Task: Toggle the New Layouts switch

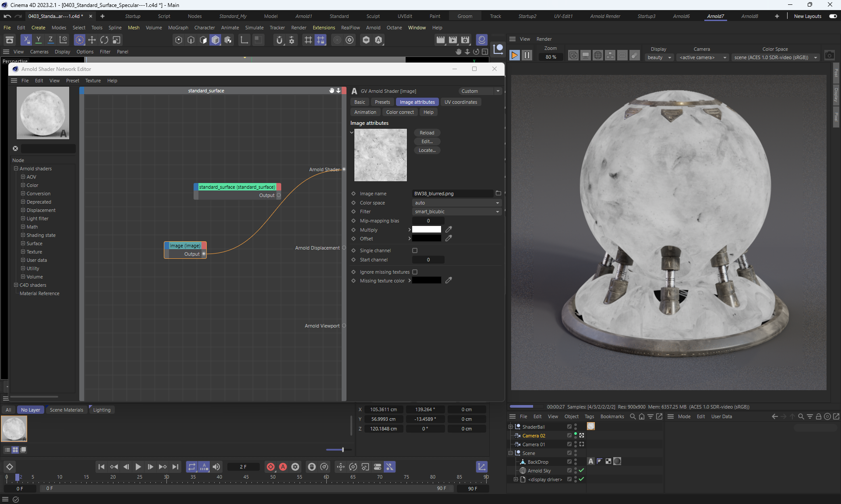Action: pos(833,16)
